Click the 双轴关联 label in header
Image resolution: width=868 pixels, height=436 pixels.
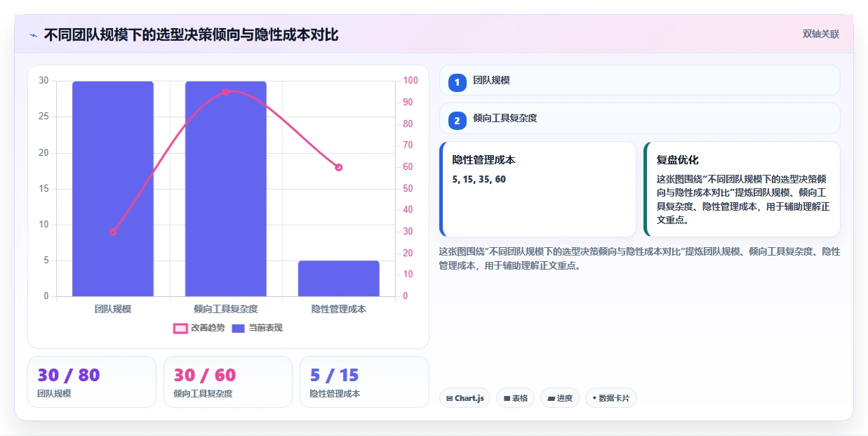(x=821, y=34)
